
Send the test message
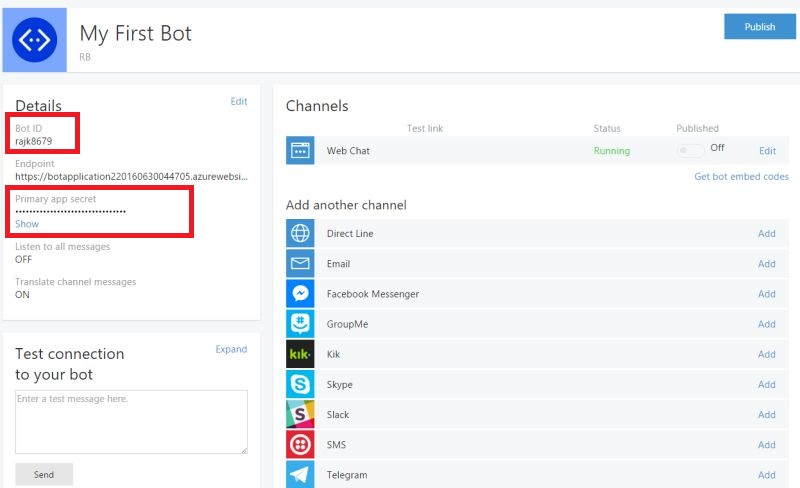[x=44, y=474]
